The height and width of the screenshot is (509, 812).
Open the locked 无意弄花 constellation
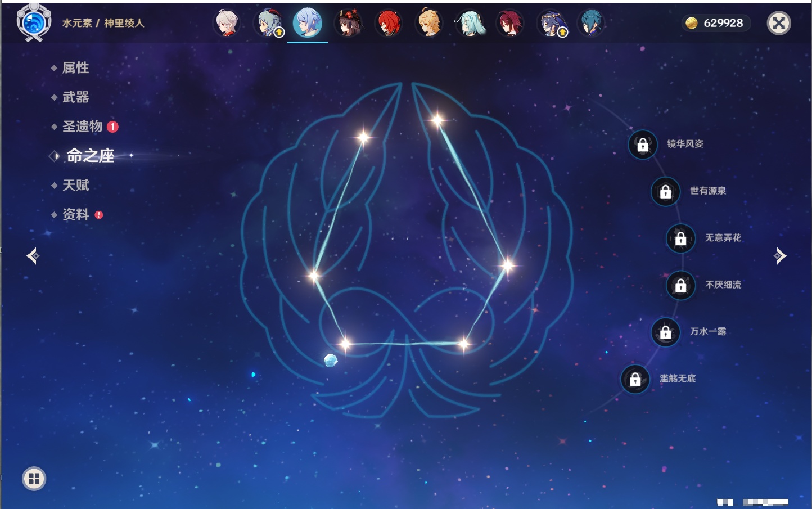[x=680, y=238]
